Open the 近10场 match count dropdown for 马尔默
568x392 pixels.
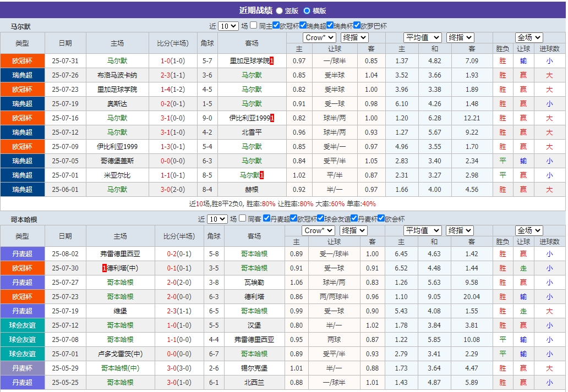coord(227,26)
